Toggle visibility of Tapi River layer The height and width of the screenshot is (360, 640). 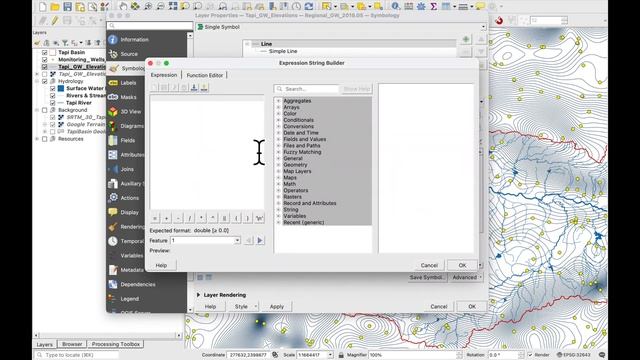click(x=53, y=103)
